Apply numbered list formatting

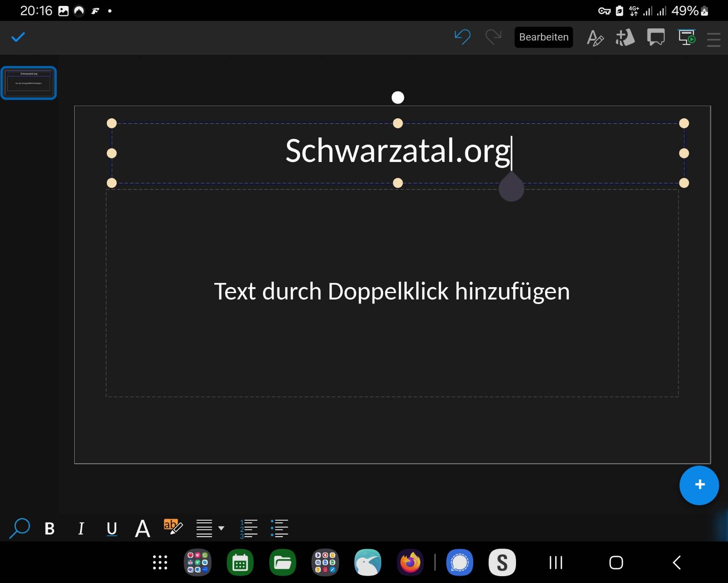tap(248, 528)
